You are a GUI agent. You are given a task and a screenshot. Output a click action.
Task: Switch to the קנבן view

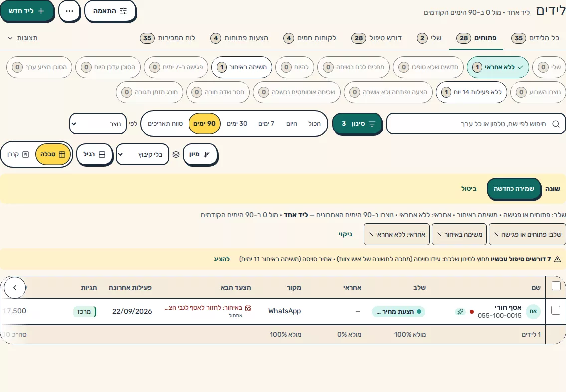coord(18,154)
